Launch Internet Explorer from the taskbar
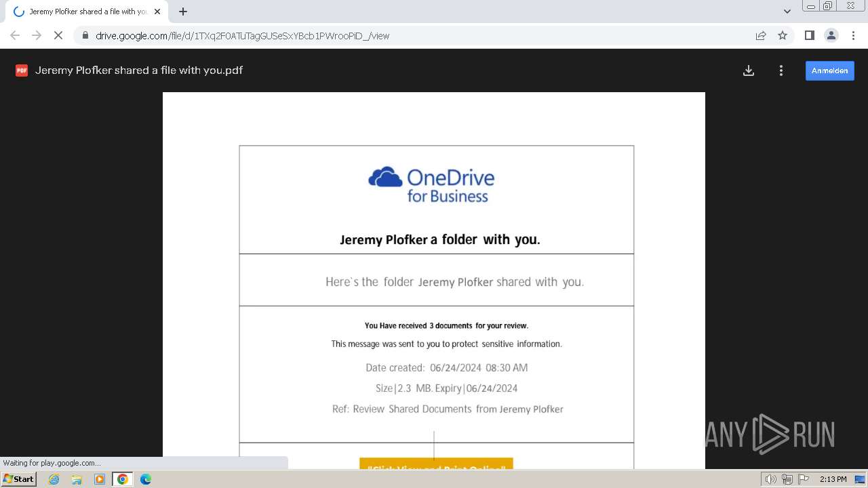The width and height of the screenshot is (868, 488). [54, 479]
